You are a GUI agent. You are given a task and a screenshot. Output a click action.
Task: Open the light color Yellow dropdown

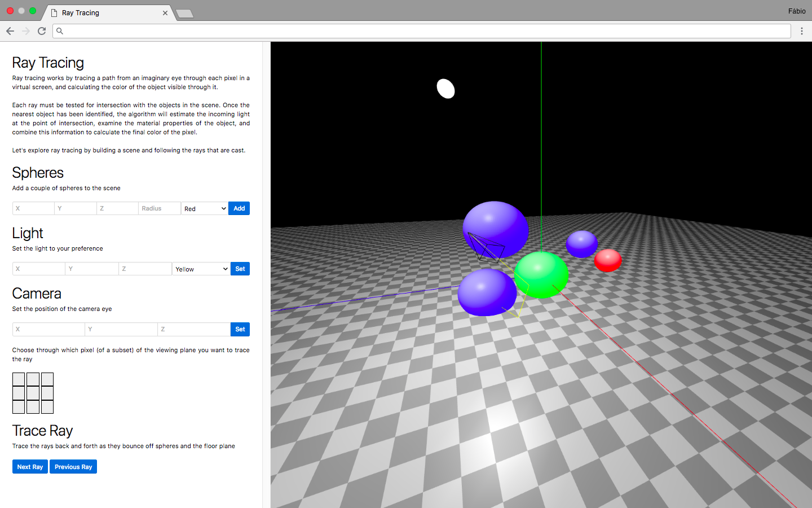(201, 269)
